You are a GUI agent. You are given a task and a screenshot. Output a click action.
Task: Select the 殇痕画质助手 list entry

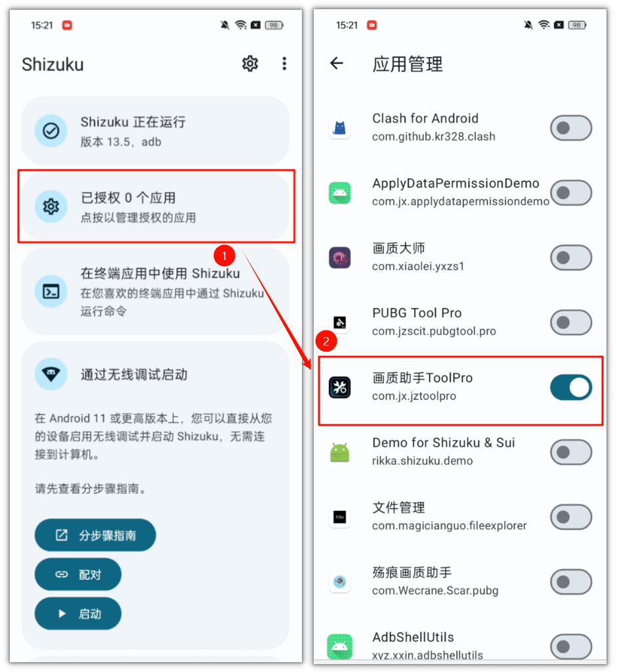tap(460, 581)
